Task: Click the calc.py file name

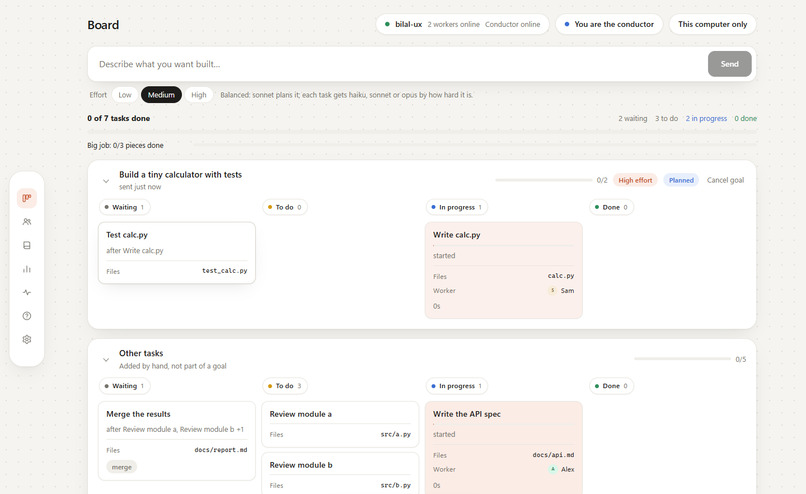Action: (561, 276)
